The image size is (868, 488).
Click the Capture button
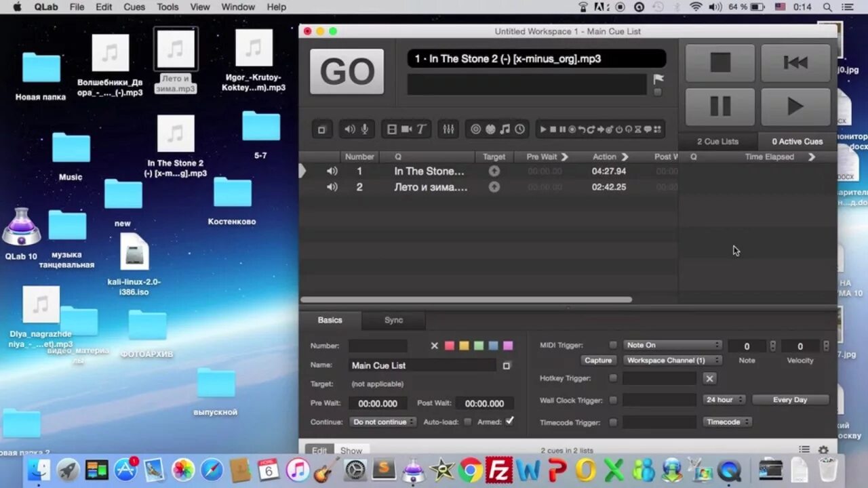click(598, 361)
